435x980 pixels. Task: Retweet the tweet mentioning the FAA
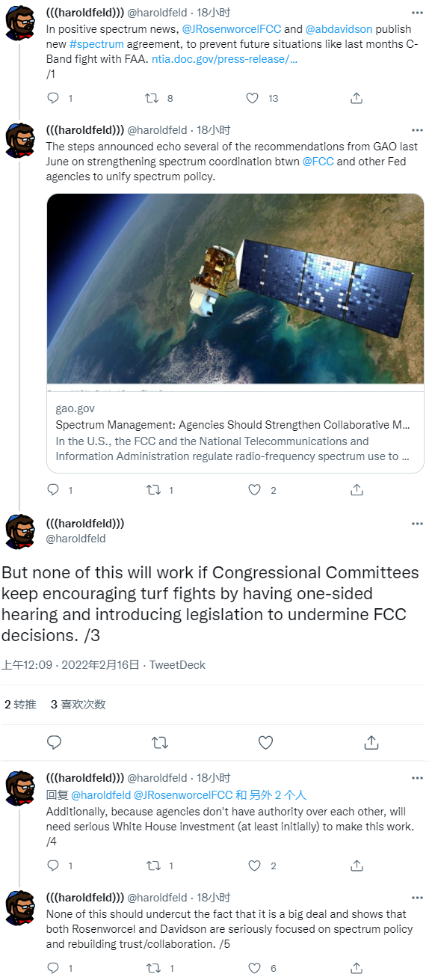[152, 97]
